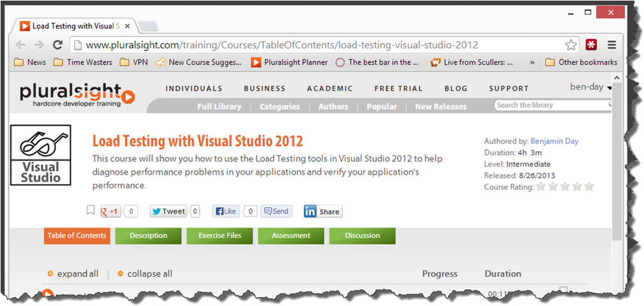Click the scrollbar up arrow
This screenshot has width=644, height=306.
(617, 77)
